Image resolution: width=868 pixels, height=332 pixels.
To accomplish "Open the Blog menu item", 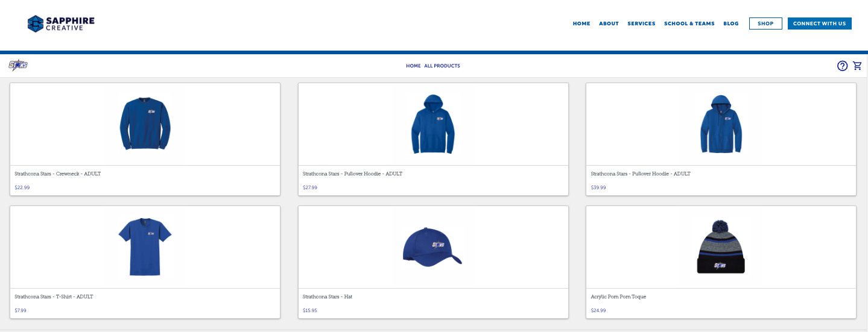I will pos(730,23).
